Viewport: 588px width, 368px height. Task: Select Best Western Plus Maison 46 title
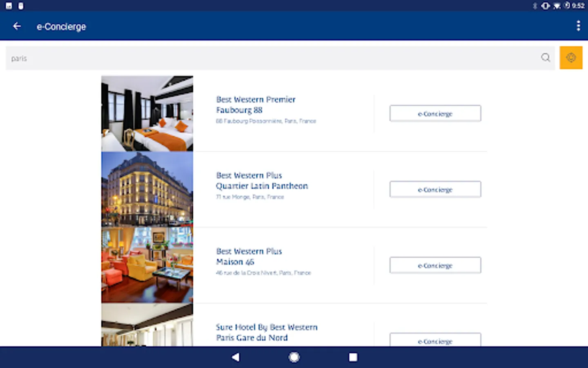pyautogui.click(x=249, y=256)
